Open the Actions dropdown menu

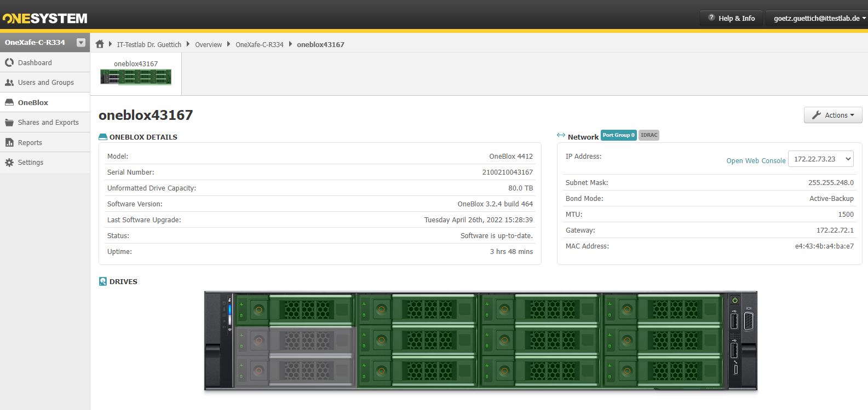coord(832,115)
